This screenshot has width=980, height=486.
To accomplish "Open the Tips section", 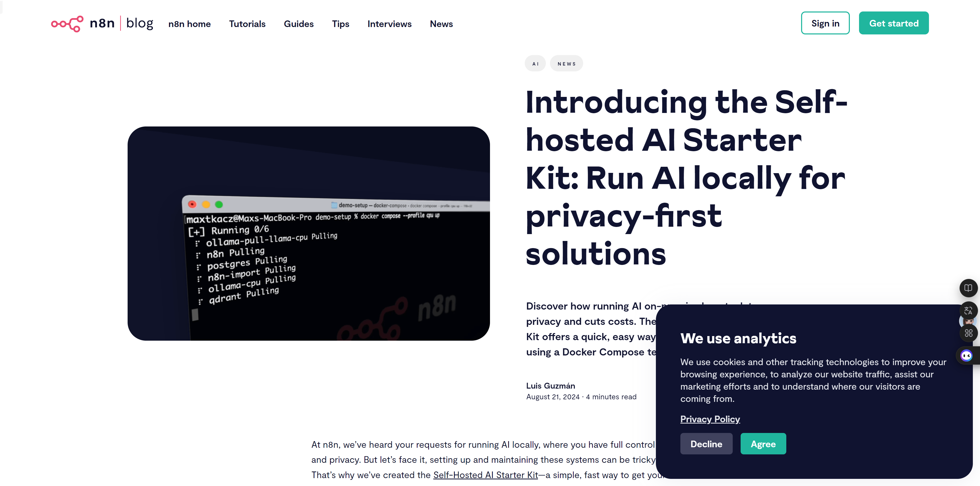I will pyautogui.click(x=340, y=24).
